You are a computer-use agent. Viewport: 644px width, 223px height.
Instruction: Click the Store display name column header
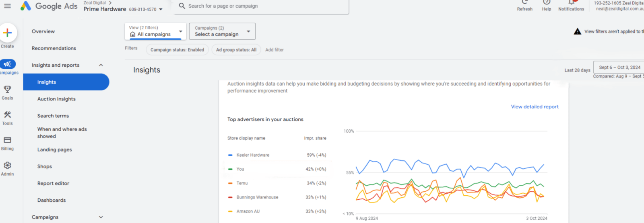pos(246,138)
